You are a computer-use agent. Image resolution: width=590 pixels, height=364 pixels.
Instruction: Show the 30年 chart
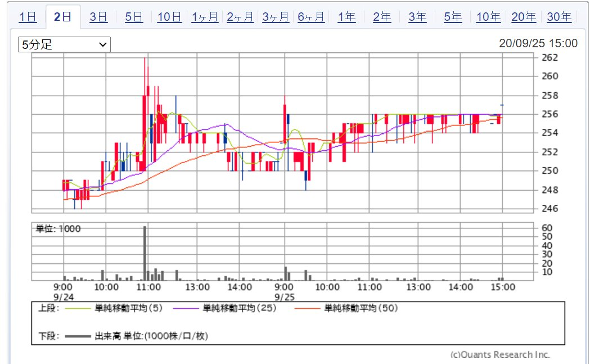[559, 17]
